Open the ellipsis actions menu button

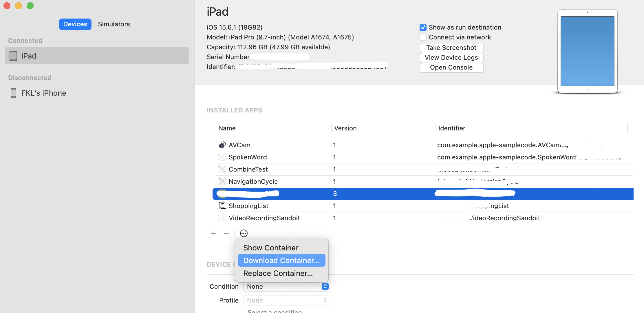244,233
